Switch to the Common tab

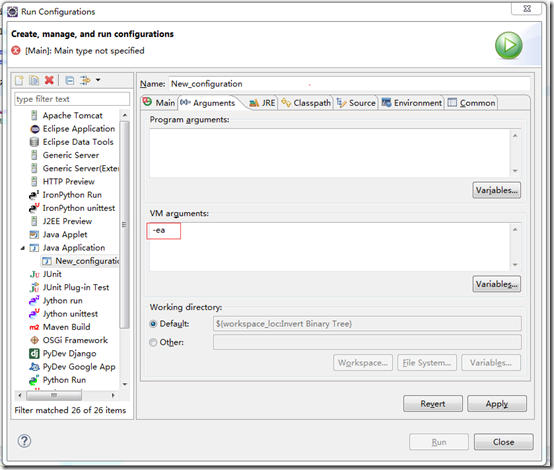coord(471,103)
